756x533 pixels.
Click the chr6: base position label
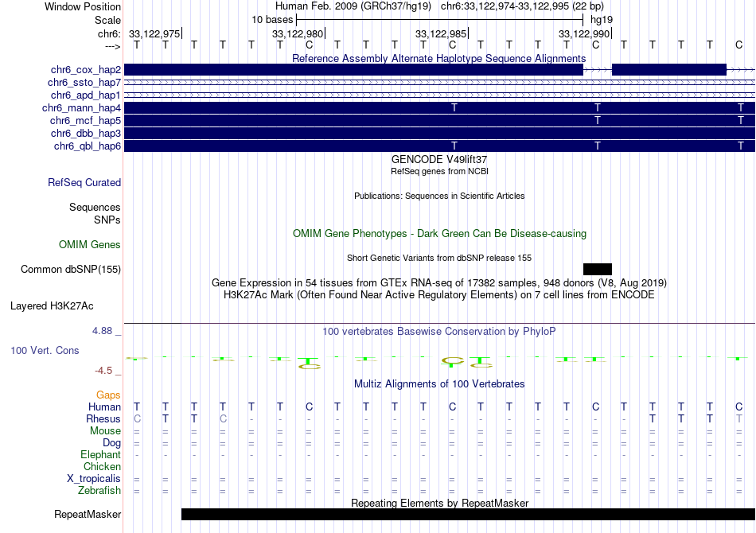click(110, 33)
